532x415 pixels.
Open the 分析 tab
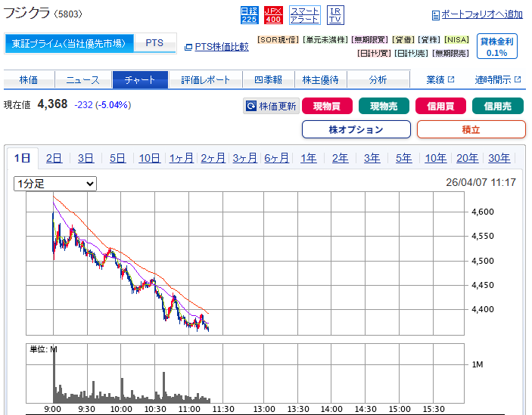point(378,80)
